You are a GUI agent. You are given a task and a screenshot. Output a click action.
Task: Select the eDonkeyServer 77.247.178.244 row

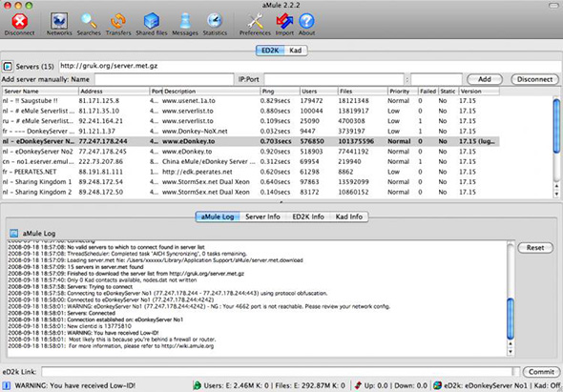pos(251,141)
